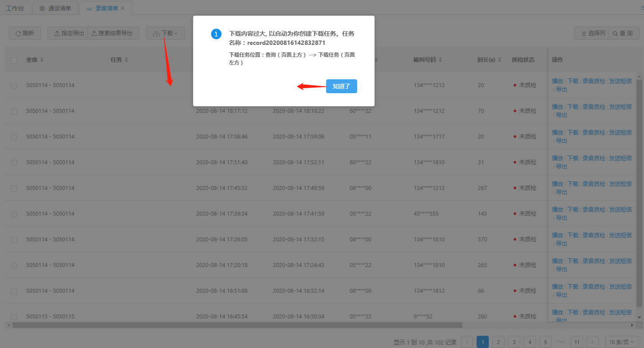The width and height of the screenshot is (644, 348).
Task: Sort by the 时长(s) column arrows
Action: (x=500, y=60)
